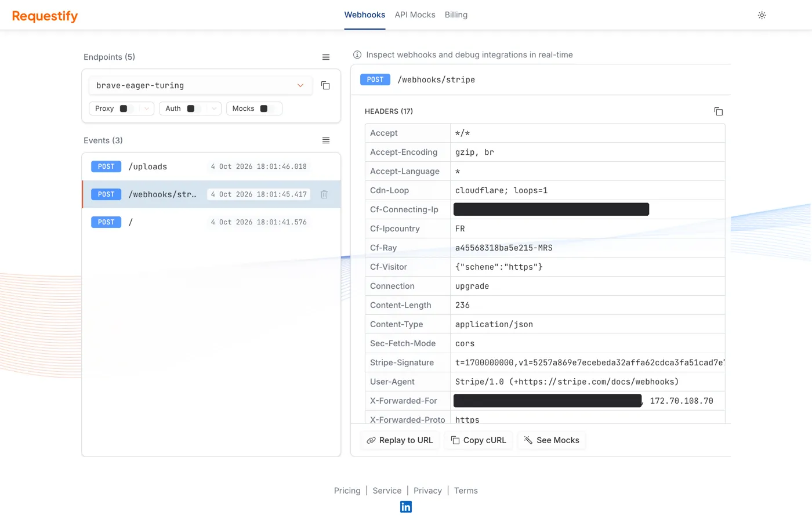Open the Service link in footer
The height and width of the screenshot is (522, 812).
[387, 491]
